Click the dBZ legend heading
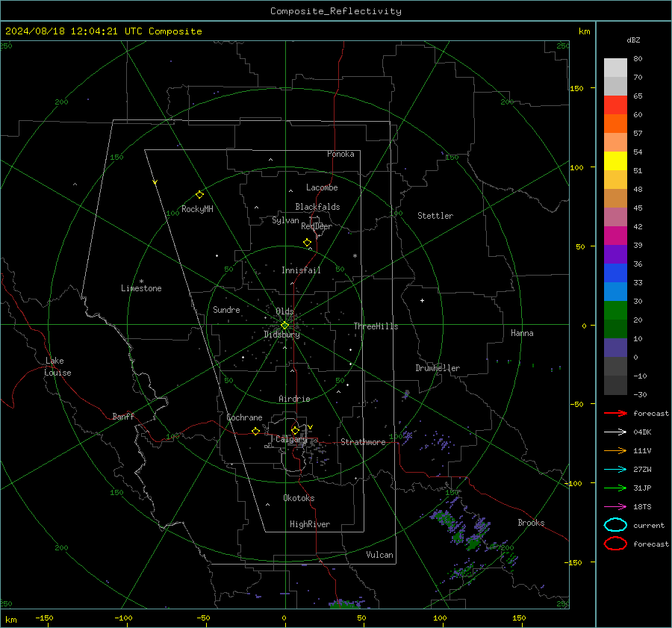 click(x=633, y=40)
